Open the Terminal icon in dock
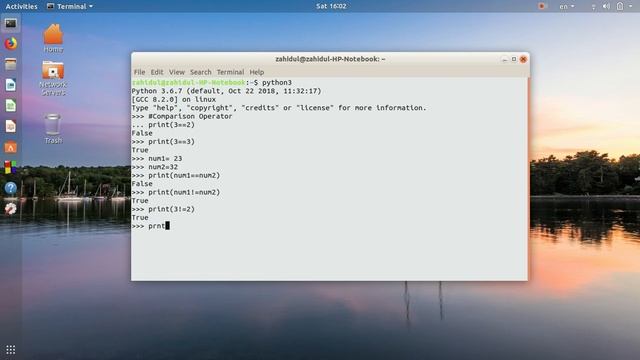Screen dimensions: 640x360 tap(11, 24)
